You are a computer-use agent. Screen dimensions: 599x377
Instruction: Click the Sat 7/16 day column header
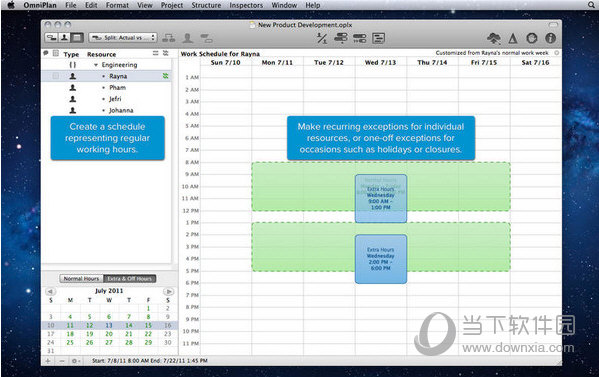[535, 62]
